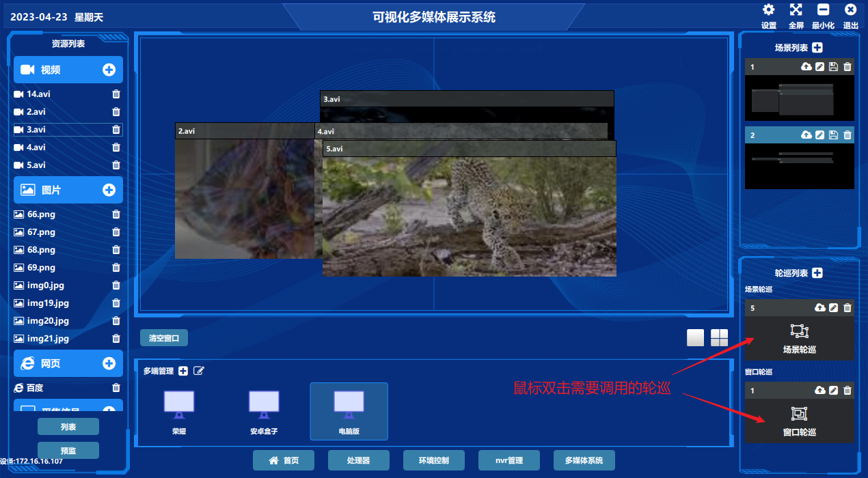The width and height of the screenshot is (868, 478).
Task: Switch to the 多媒体系统 tab
Action: tap(584, 460)
